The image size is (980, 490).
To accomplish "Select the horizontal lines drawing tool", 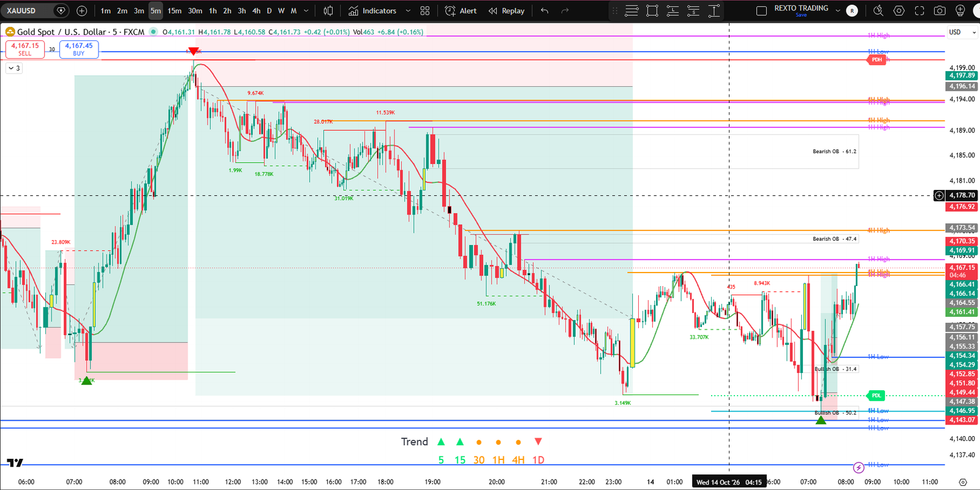I will pyautogui.click(x=631, y=10).
